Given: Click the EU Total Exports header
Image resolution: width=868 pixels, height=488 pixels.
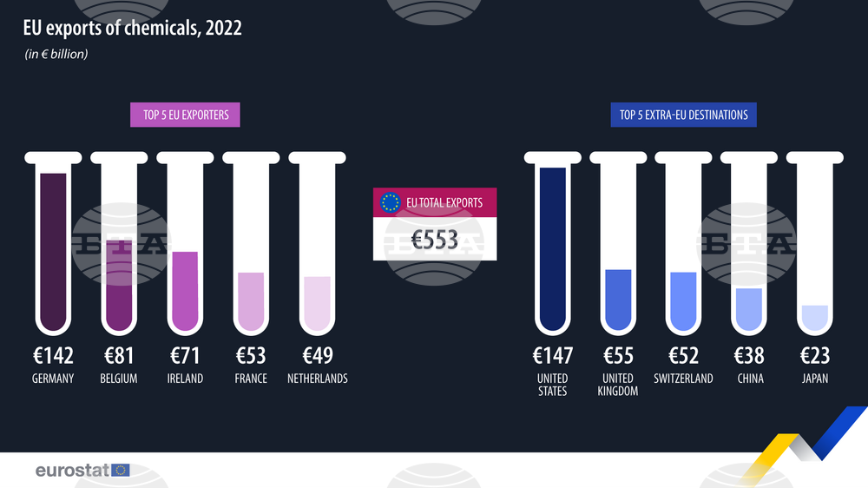Looking at the screenshot, I should point(435,202).
